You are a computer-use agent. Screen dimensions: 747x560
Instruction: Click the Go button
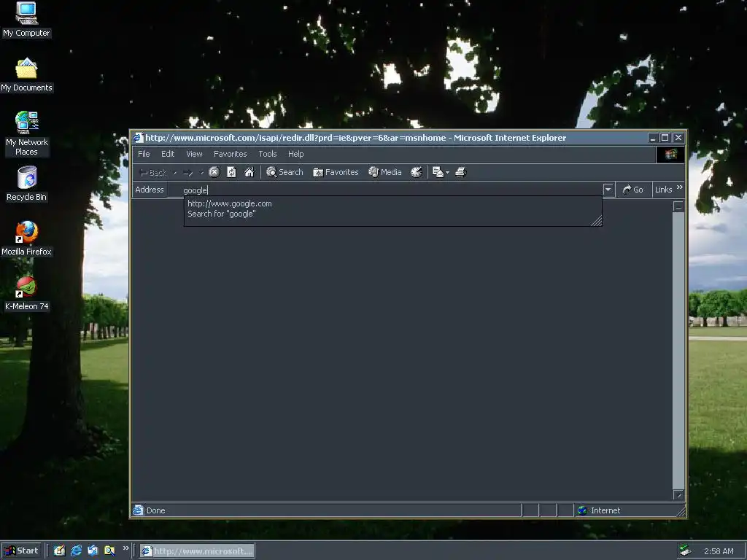click(632, 190)
